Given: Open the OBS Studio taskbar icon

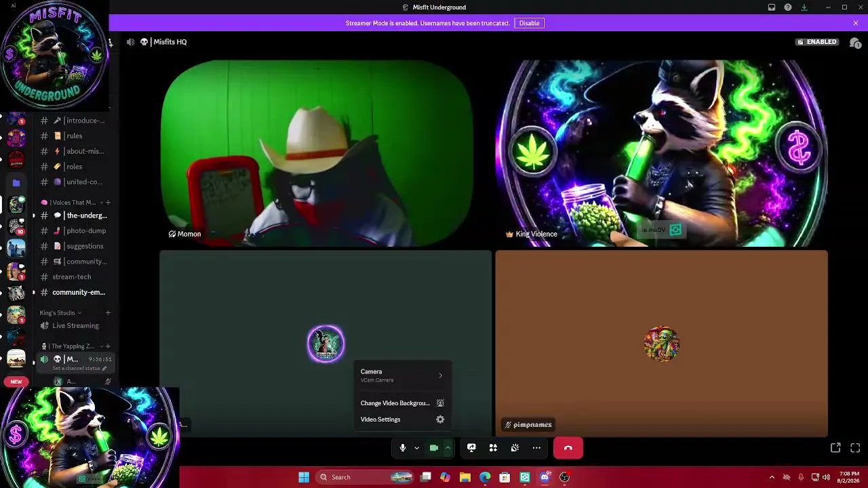Looking at the screenshot, I should point(564,477).
